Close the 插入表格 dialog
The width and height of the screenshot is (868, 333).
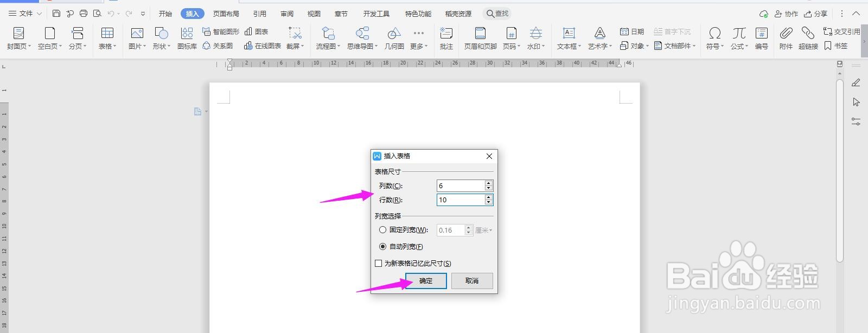pyautogui.click(x=489, y=156)
